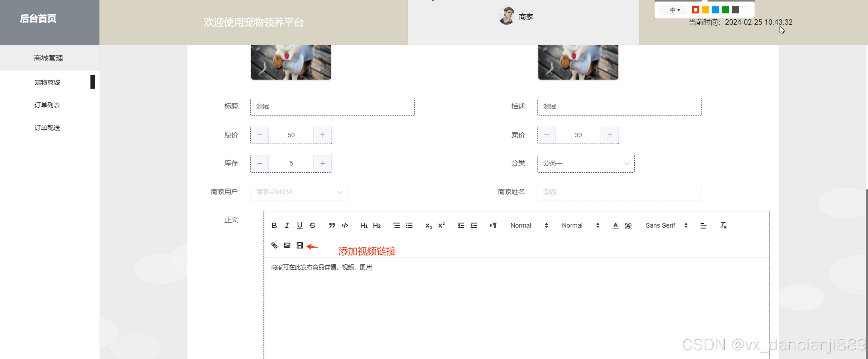
Task: Insert a video link into content
Action: point(299,245)
